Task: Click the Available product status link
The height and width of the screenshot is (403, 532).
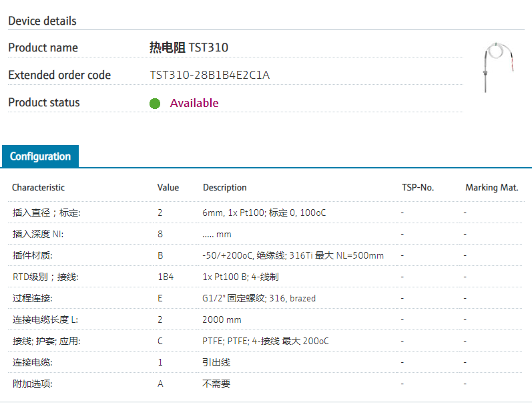Action: 194,103
